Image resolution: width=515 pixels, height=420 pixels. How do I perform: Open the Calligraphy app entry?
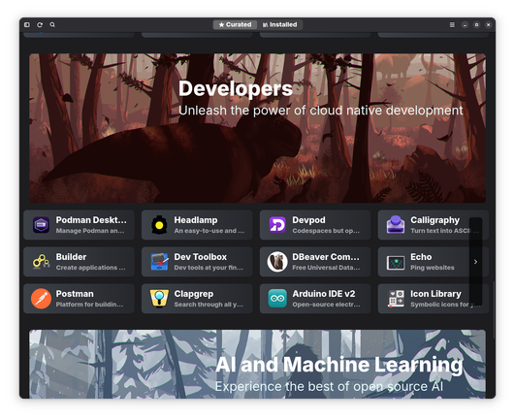click(x=433, y=225)
